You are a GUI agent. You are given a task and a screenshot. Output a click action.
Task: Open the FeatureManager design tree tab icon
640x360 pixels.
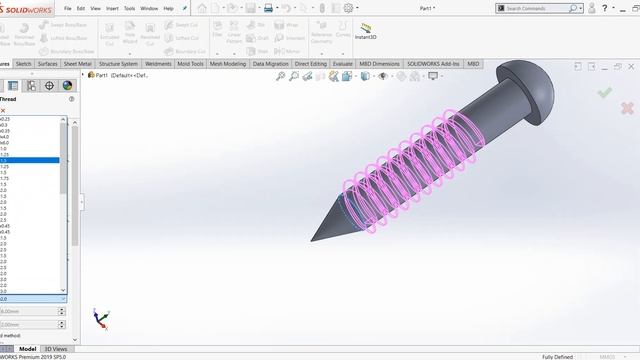(x=13, y=86)
